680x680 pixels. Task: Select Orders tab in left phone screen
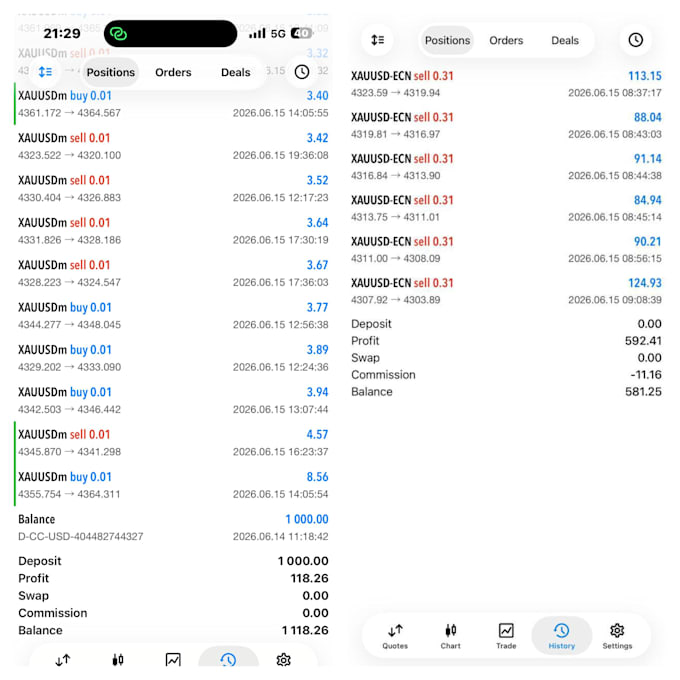pos(173,72)
